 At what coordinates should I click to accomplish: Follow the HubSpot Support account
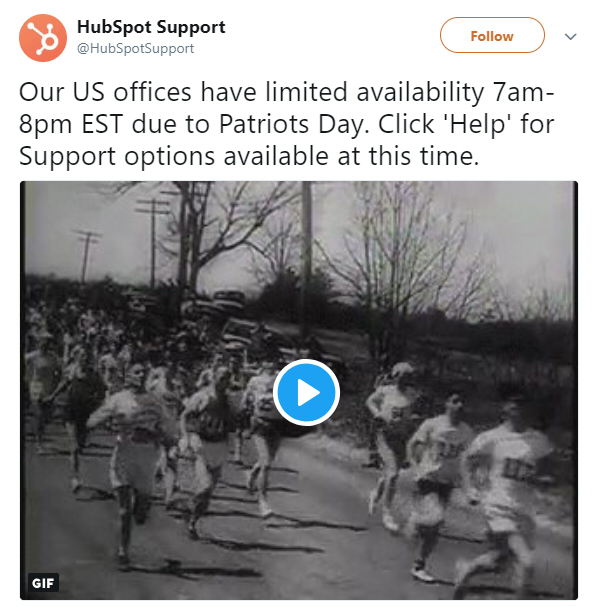[x=492, y=35]
